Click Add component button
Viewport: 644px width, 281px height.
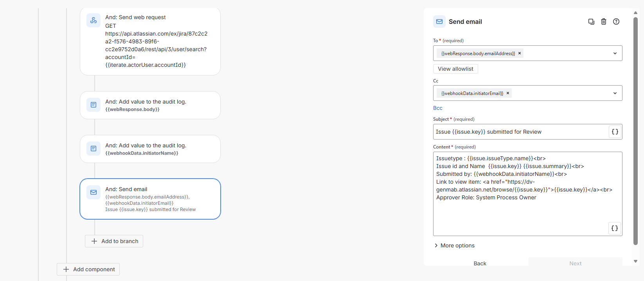tap(88, 269)
